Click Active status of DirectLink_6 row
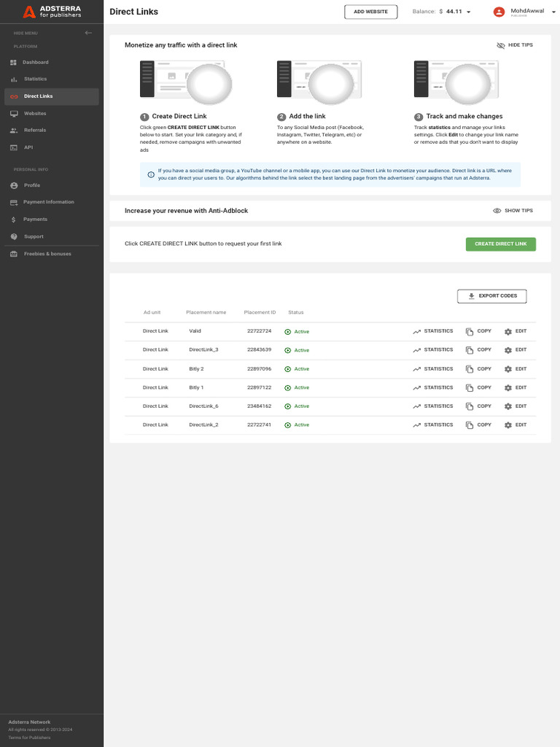The image size is (560, 747). [297, 406]
